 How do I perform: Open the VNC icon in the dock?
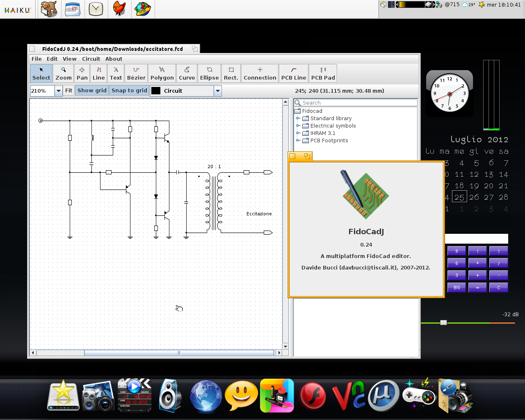click(348, 396)
